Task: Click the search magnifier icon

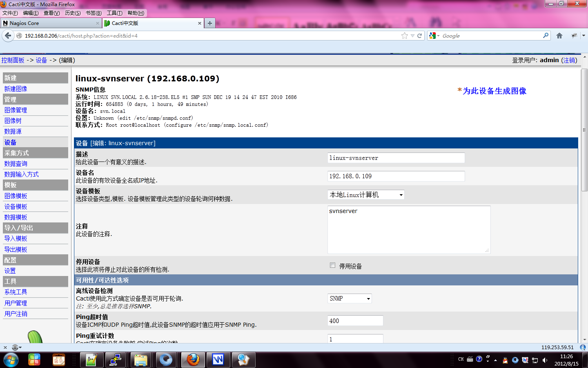Action: click(546, 36)
